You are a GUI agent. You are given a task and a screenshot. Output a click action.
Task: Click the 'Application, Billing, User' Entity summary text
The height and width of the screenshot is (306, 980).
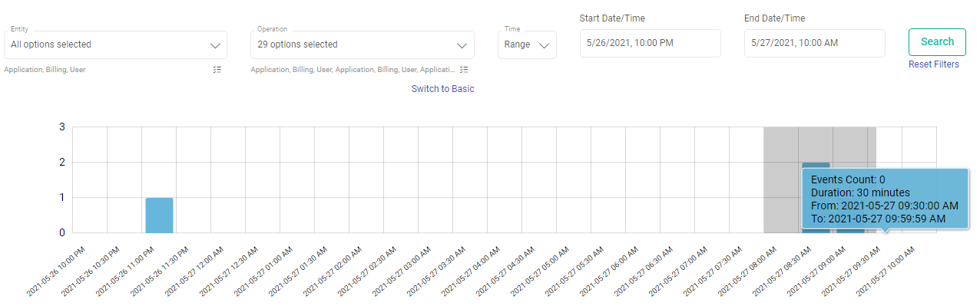tap(45, 70)
